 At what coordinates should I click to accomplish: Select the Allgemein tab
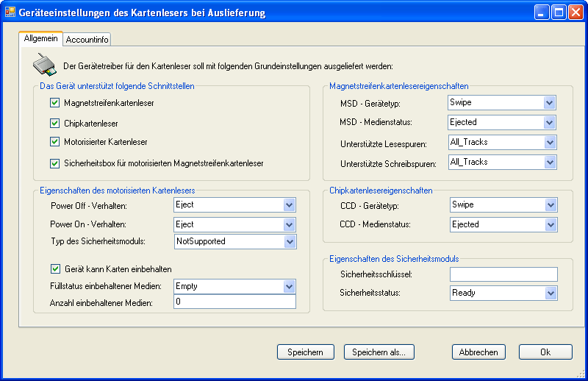41,38
